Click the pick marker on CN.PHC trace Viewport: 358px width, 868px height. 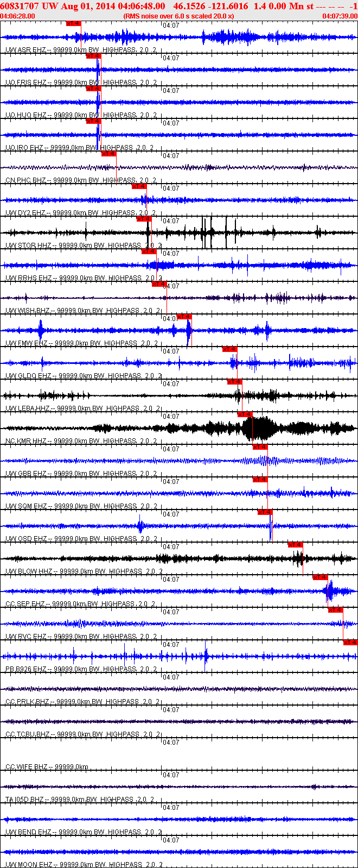click(x=109, y=154)
